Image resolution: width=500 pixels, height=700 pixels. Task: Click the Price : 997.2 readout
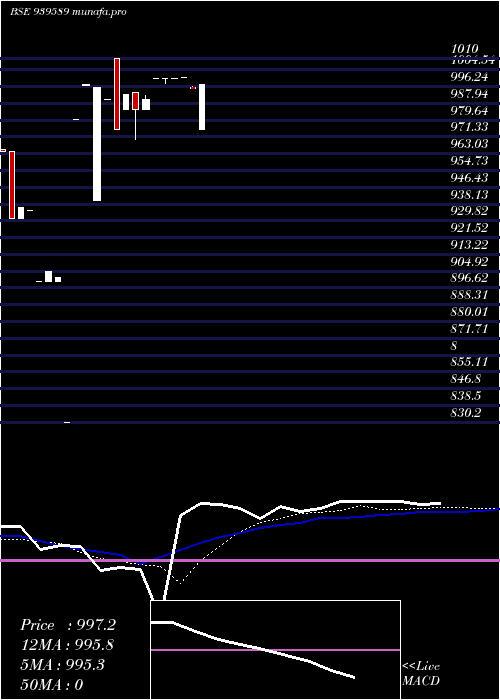(x=68, y=625)
